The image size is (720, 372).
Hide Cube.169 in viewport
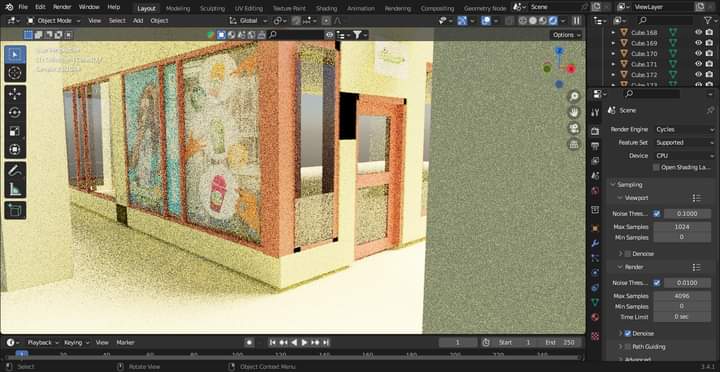click(698, 43)
